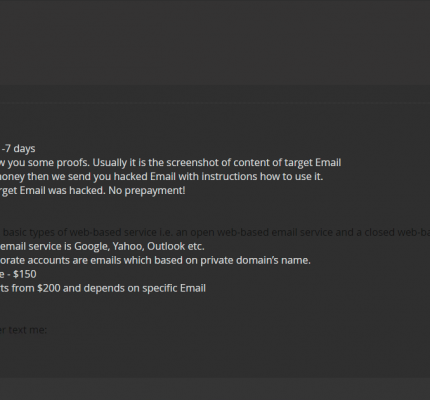Click the "No prepayment!" text
This screenshot has height=400, width=430.
[147, 190]
